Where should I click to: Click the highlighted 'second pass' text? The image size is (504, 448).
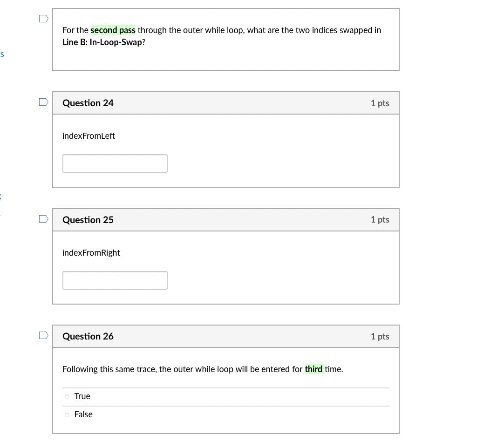coord(113,30)
